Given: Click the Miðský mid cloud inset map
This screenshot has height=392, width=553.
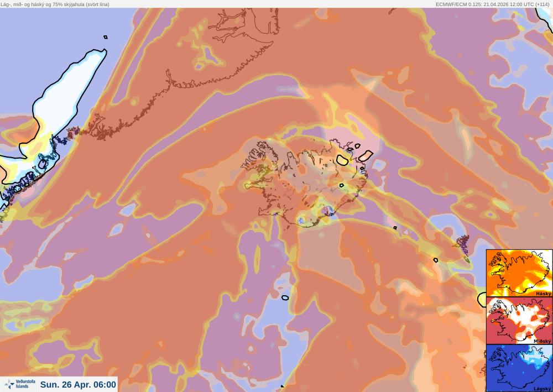Looking at the screenshot, I should [x=519, y=321].
